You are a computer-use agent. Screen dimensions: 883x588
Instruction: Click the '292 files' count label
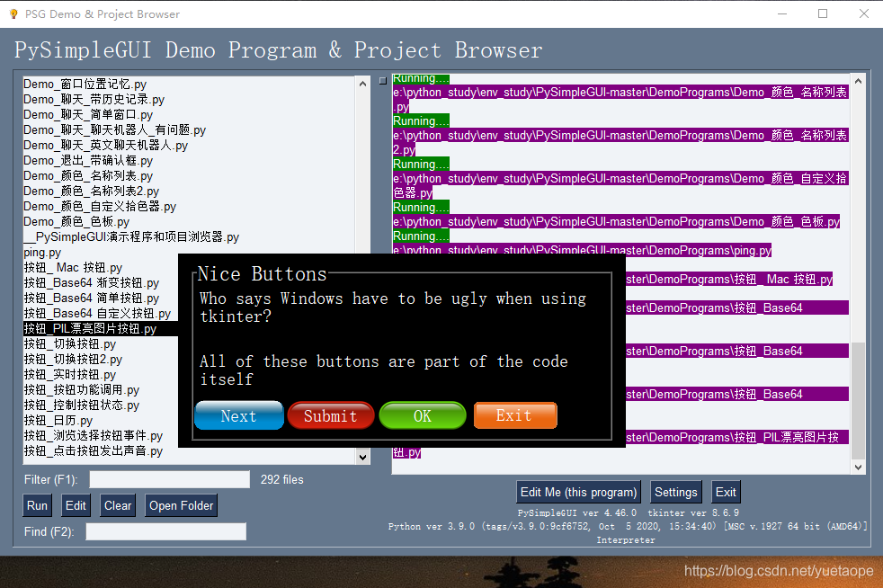pyautogui.click(x=281, y=479)
